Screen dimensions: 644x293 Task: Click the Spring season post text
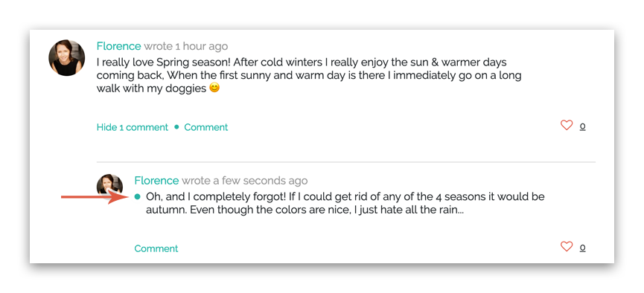pos(309,75)
